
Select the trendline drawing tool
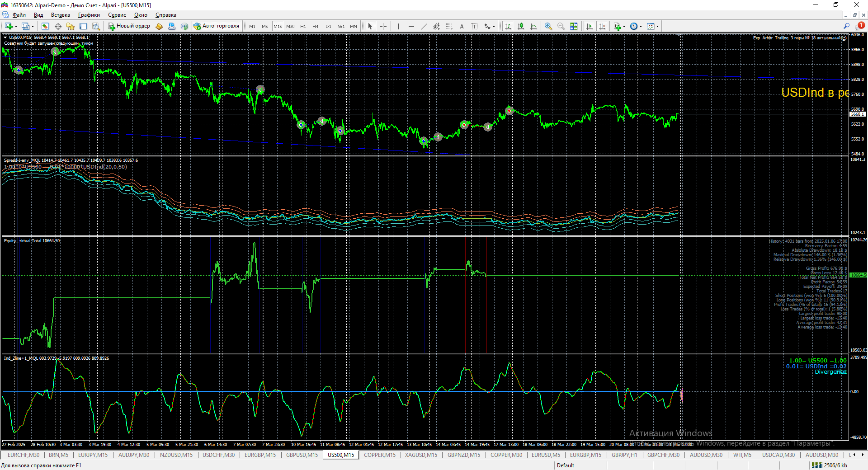pyautogui.click(x=424, y=26)
